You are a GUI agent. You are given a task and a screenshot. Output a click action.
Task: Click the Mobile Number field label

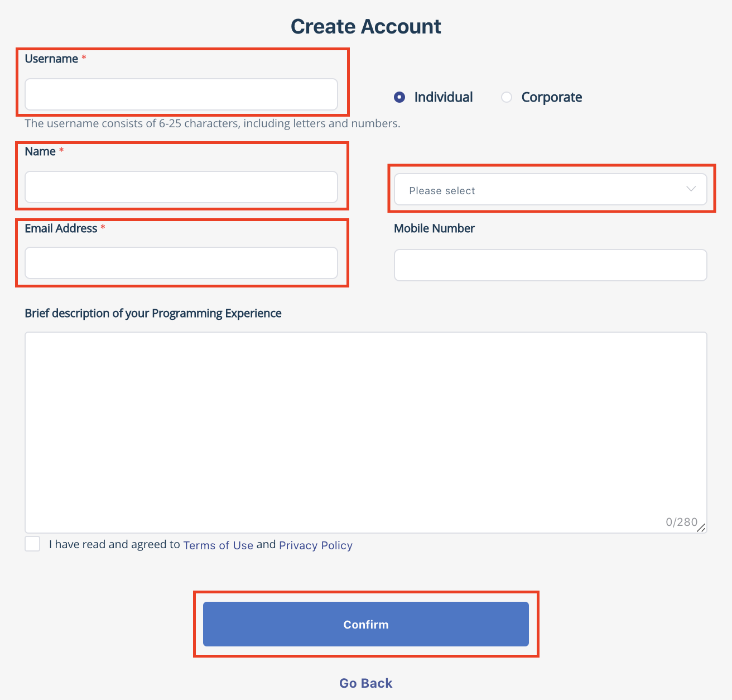click(x=434, y=228)
